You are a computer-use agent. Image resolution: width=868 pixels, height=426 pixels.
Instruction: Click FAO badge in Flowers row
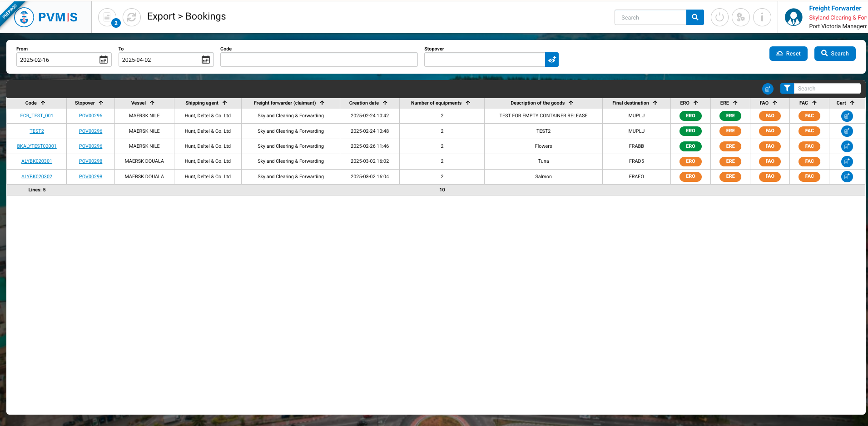769,146
